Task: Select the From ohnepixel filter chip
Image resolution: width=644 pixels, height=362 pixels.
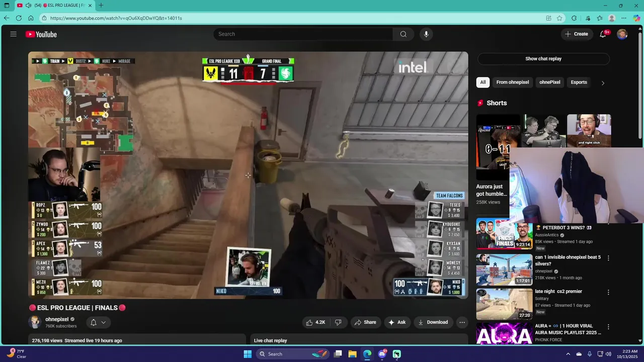Action: click(513, 82)
